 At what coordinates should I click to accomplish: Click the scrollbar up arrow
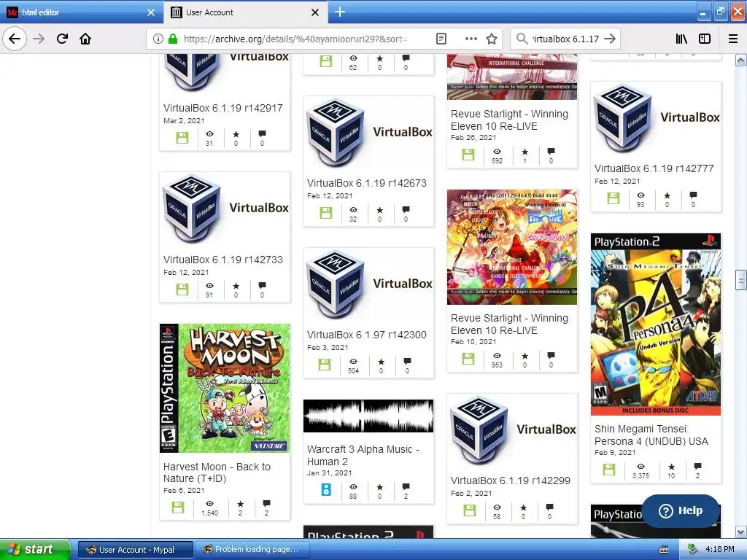741,60
